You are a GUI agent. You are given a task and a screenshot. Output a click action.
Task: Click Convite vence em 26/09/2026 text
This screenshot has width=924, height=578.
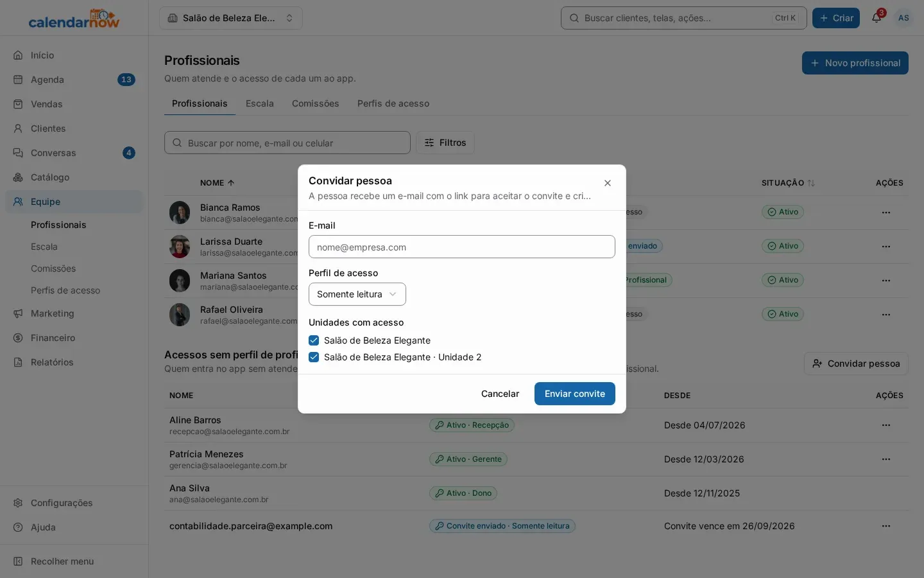pos(730,526)
